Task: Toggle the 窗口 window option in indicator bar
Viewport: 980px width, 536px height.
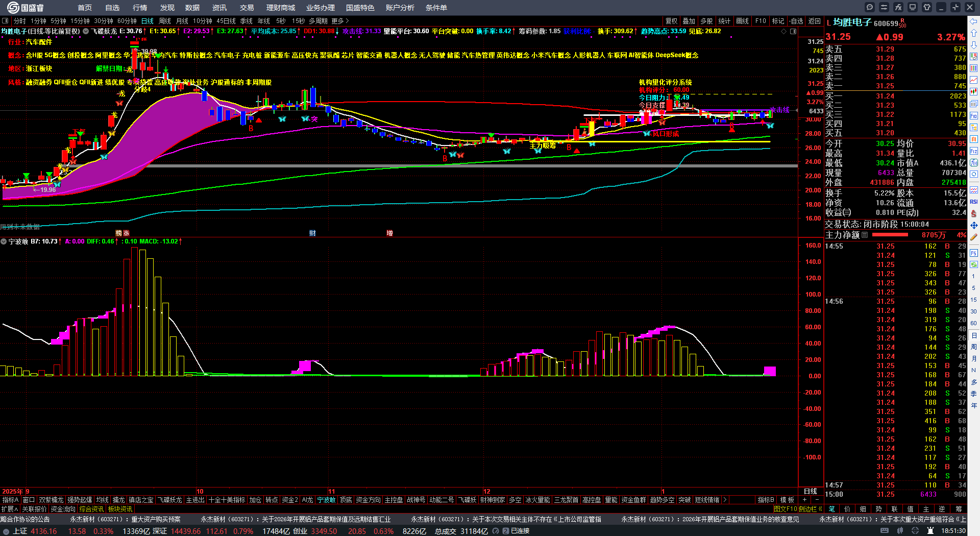Action: [29, 500]
